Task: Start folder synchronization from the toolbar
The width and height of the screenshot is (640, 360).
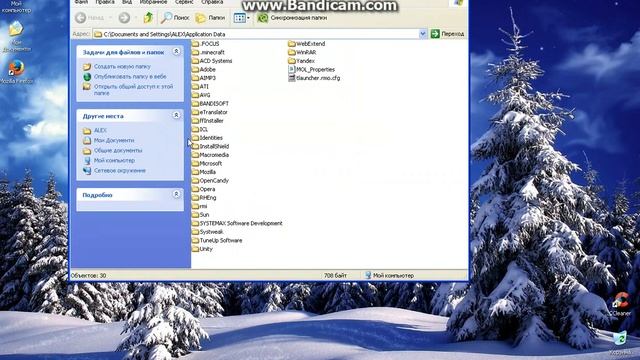Action: point(292,18)
